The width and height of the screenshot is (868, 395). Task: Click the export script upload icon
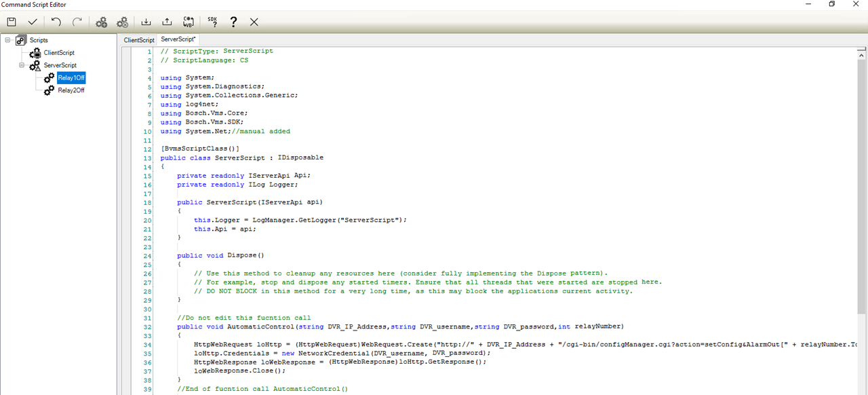click(167, 22)
